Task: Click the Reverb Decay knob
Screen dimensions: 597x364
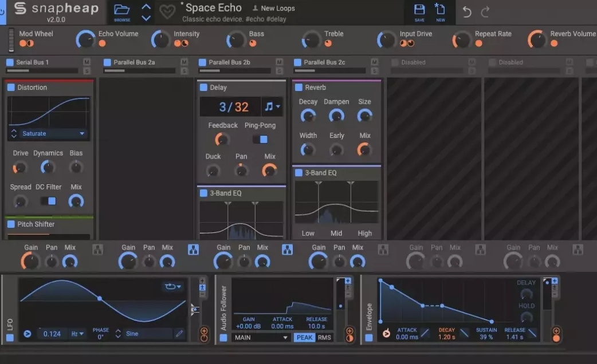Action: point(308,116)
